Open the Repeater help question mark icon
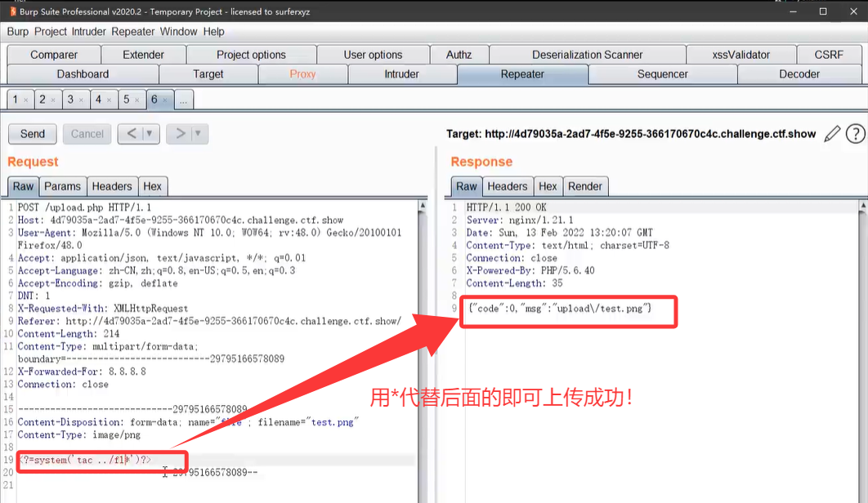Image resolution: width=868 pixels, height=503 pixels. click(855, 134)
